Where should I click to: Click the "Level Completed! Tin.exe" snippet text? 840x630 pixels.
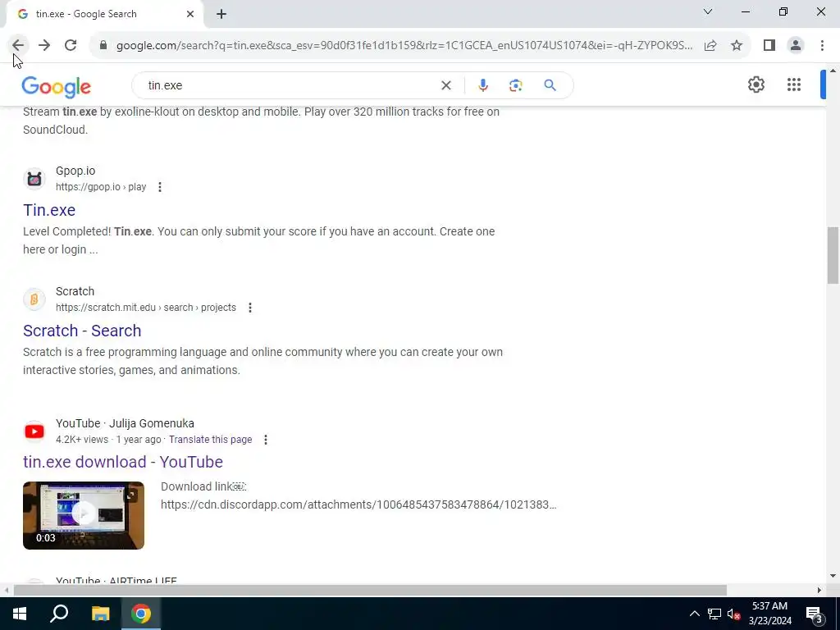[x=258, y=240]
